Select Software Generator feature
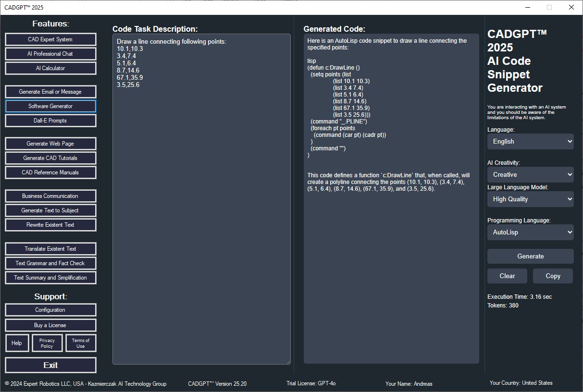Screen dimensions: 583x392 50,106
